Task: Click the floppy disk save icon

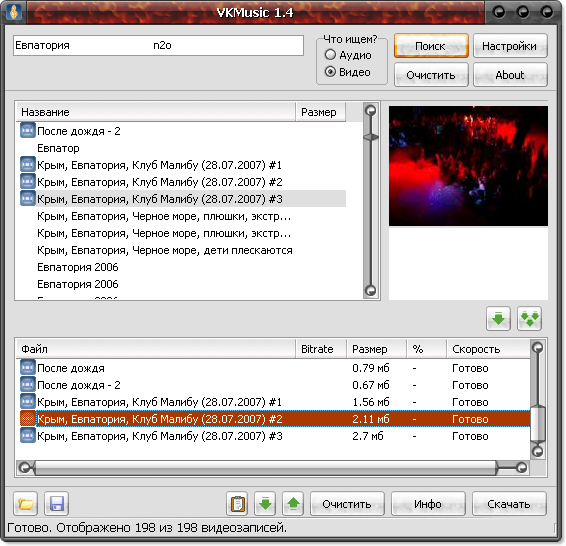Action: 56,503
